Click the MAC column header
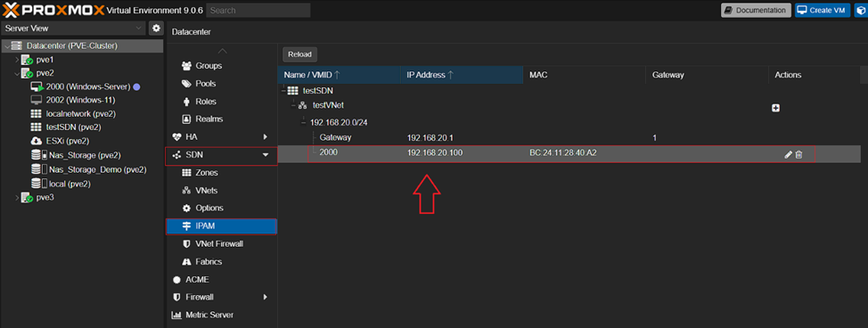 tap(584, 75)
